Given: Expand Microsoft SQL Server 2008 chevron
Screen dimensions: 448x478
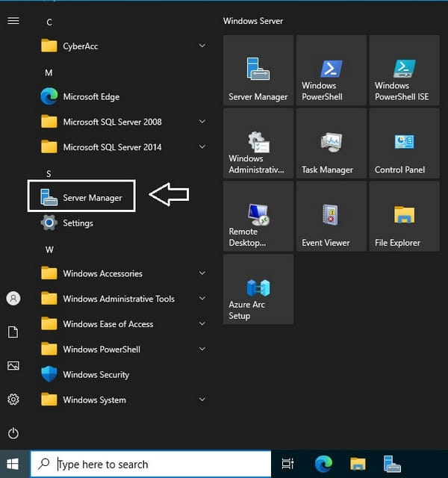Looking at the screenshot, I should click(x=202, y=122).
